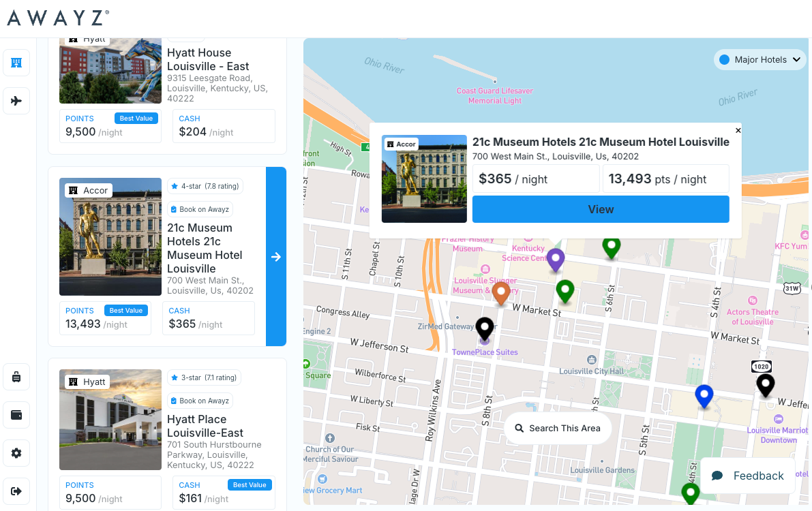This screenshot has width=812, height=511.
Task: Click Search This Area button
Action: coord(558,428)
